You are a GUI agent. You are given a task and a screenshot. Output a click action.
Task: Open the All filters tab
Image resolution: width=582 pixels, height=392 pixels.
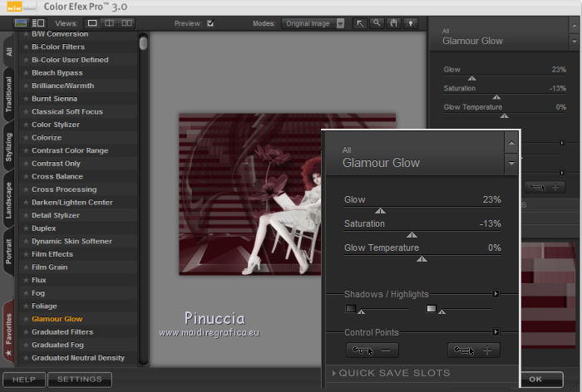tap(9, 51)
